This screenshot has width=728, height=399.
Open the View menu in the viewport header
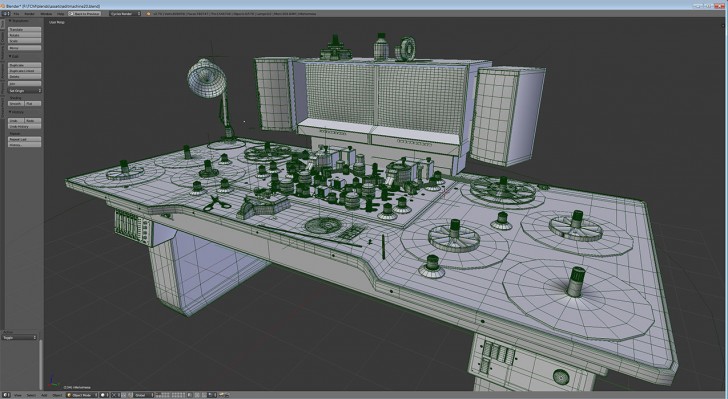pos(18,395)
